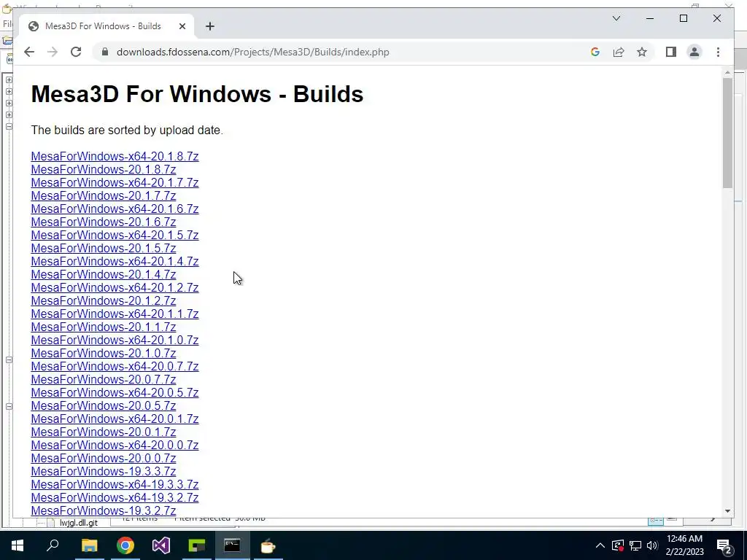Select MesaForWindows-x64-20.0.0.7z

[115, 444]
